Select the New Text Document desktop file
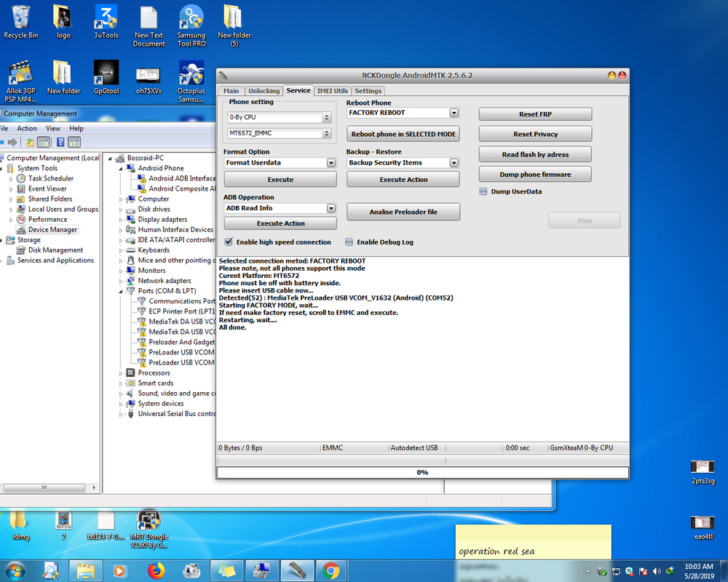 click(149, 26)
